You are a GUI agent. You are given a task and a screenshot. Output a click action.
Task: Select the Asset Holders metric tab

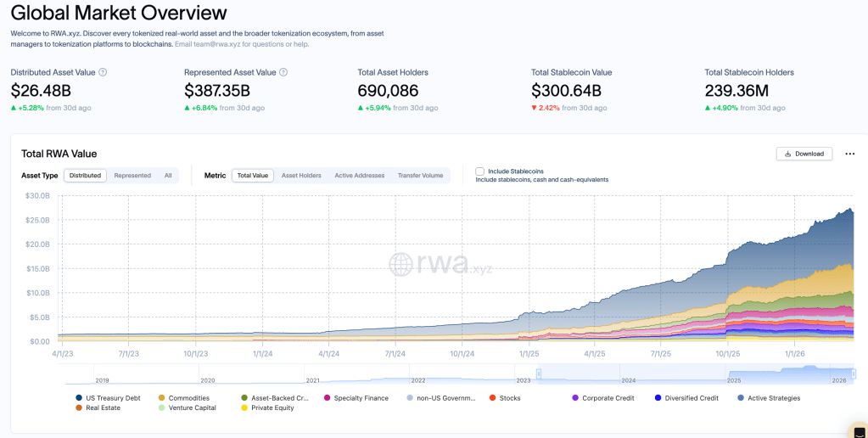[301, 176]
